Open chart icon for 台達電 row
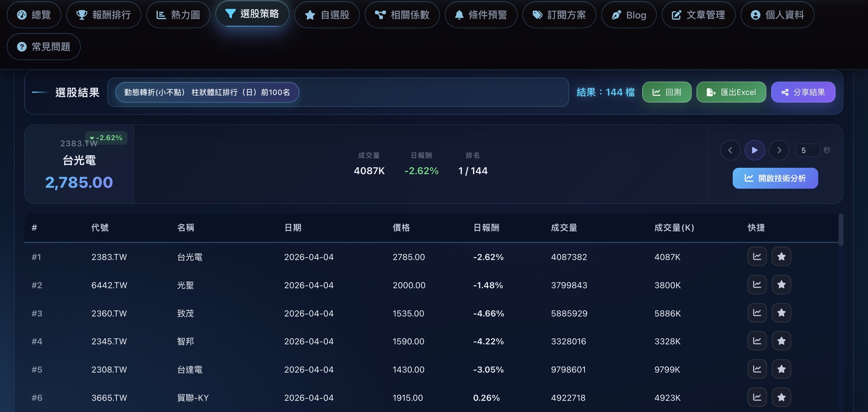 pos(757,369)
